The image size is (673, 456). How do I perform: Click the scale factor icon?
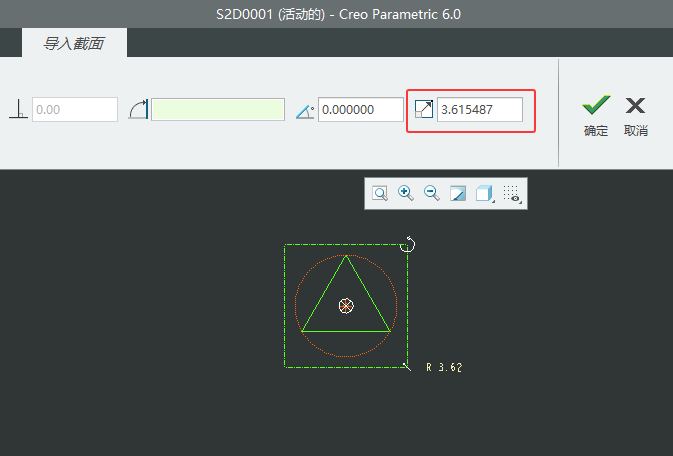424,109
